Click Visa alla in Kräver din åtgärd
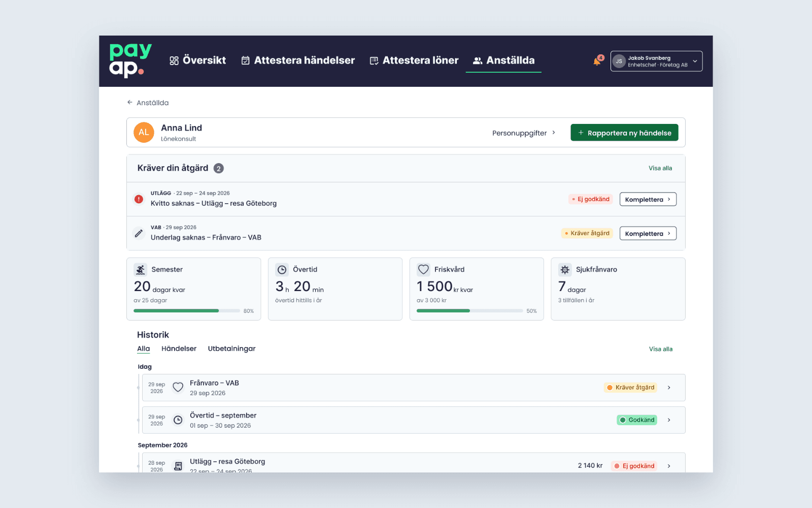Viewport: 812px width, 508px height. [660, 168]
